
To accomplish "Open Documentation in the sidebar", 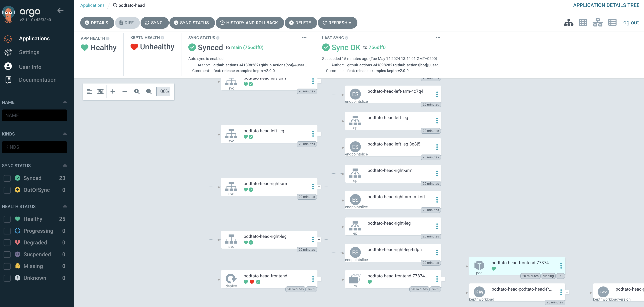I will click(37, 80).
